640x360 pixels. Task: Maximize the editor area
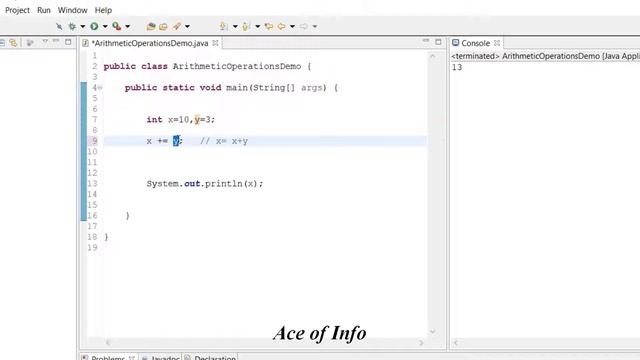tap(438, 42)
